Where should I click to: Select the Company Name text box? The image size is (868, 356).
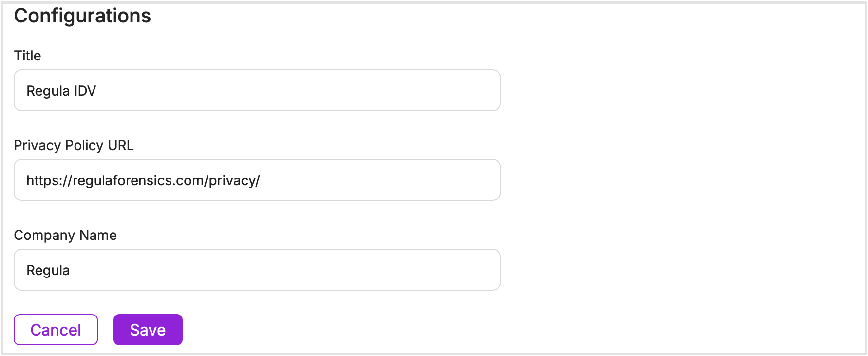(x=257, y=270)
